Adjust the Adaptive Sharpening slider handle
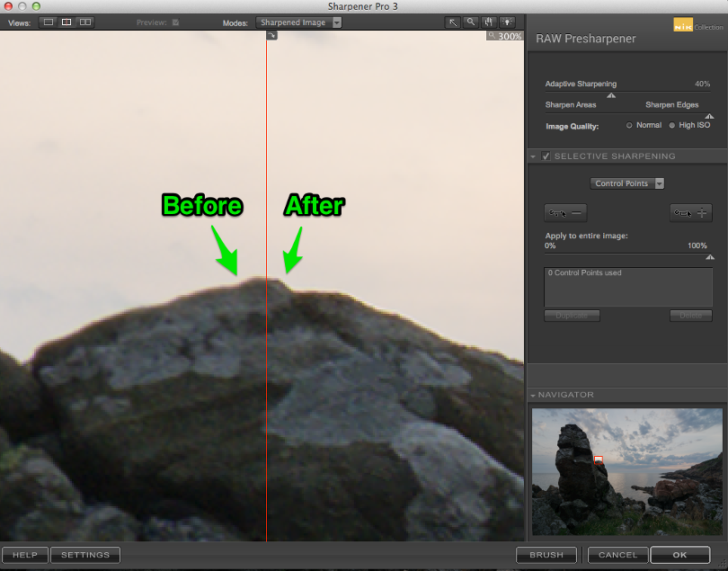Screen dimensions: 728x571 click(611, 95)
